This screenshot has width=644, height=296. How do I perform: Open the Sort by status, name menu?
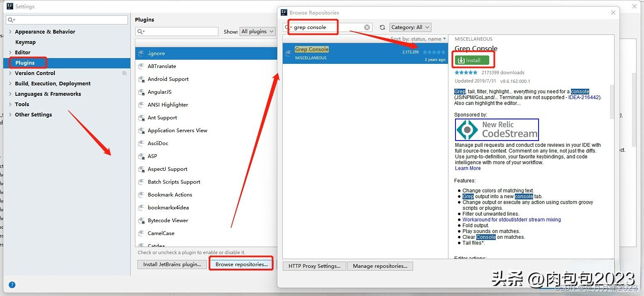pos(418,39)
